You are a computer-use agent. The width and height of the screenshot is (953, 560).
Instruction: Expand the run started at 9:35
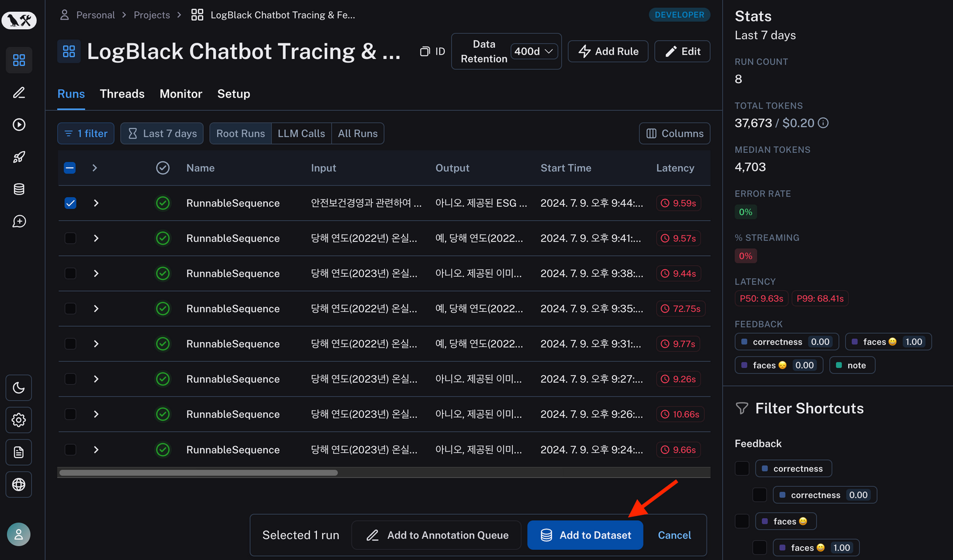pyautogui.click(x=96, y=308)
